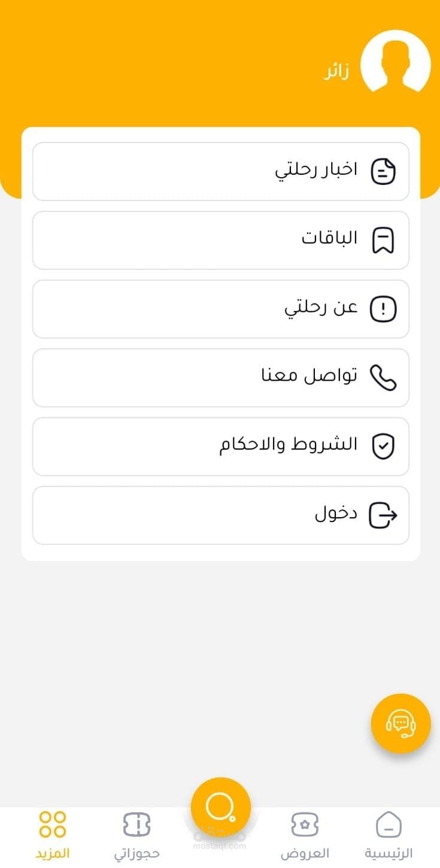440x868 pixels.
Task: Select the عن رحلتي about entry
Action: pos(220,309)
